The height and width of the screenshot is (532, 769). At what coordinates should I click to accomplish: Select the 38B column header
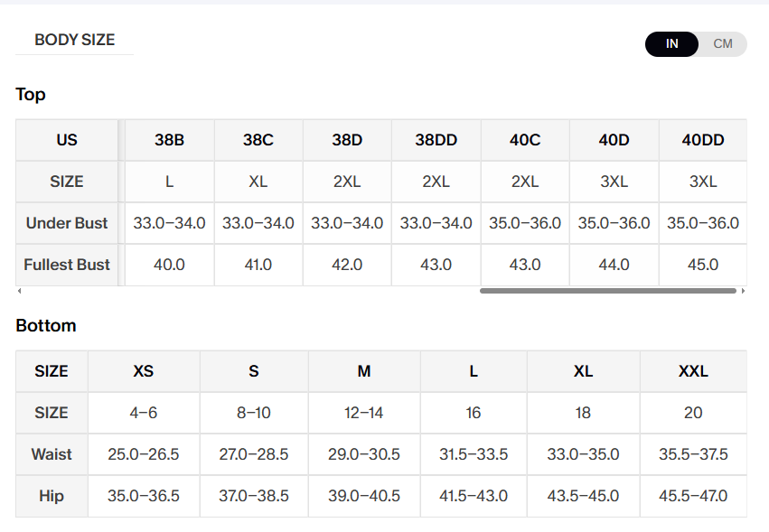tap(170, 140)
